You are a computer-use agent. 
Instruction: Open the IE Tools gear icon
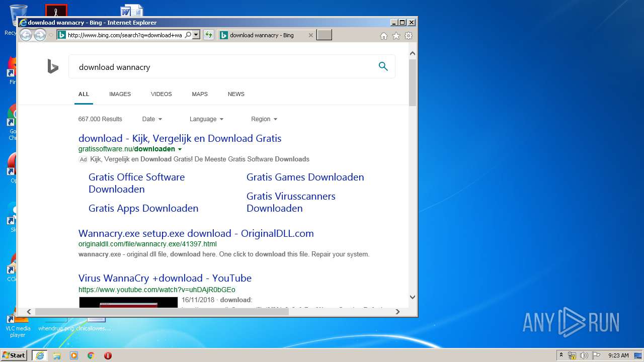point(409,36)
